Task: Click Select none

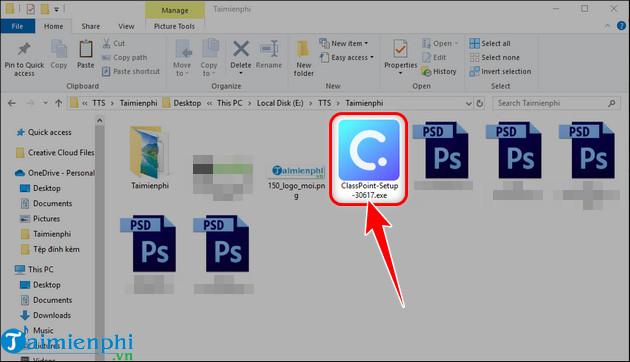Action: coord(495,57)
